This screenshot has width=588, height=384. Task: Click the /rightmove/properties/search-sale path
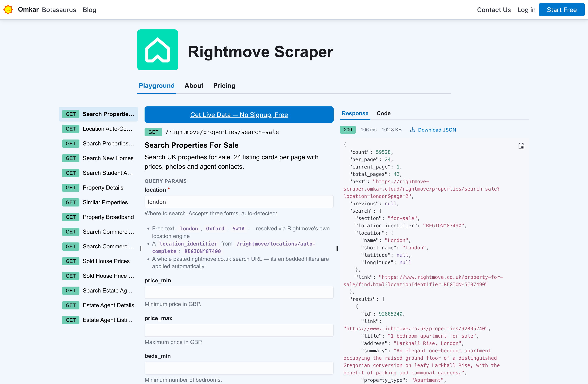(222, 132)
